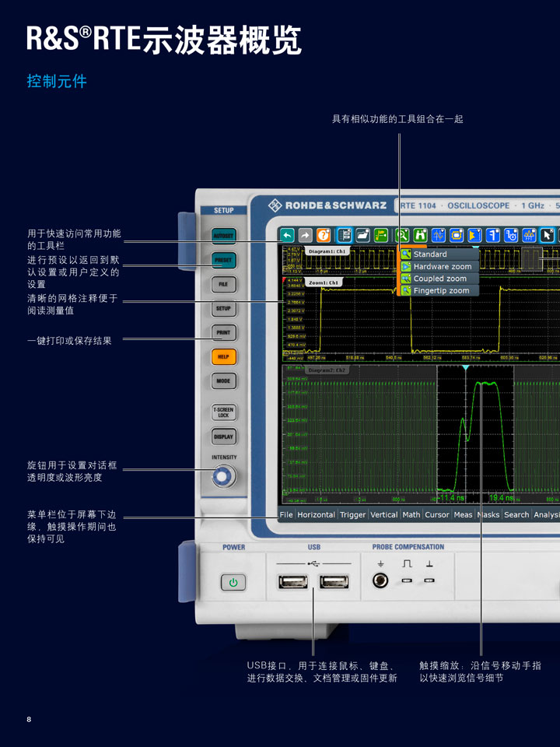
Task: Click the Rohde & Schwarz logo
Action: tap(327, 205)
